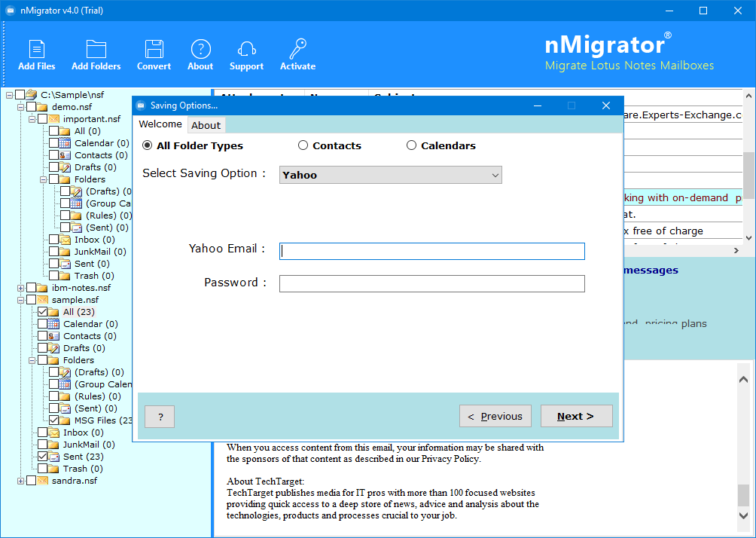
Task: Collapse the important.nsf tree node
Action: point(32,119)
